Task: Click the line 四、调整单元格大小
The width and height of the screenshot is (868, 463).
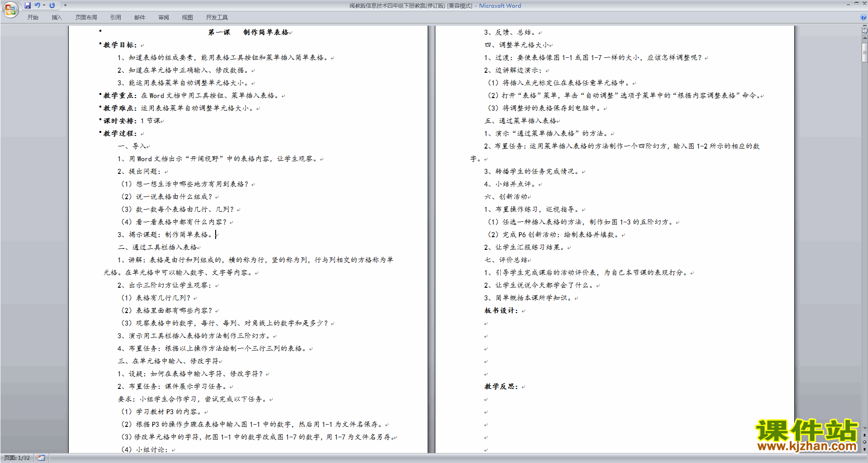Action: 517,45
